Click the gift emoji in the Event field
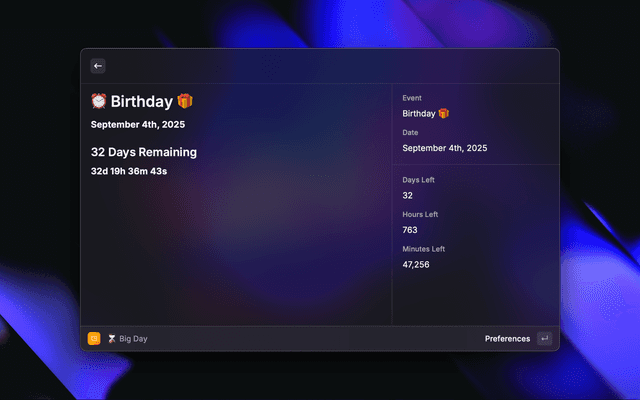The image size is (640, 400). pyautogui.click(x=444, y=114)
